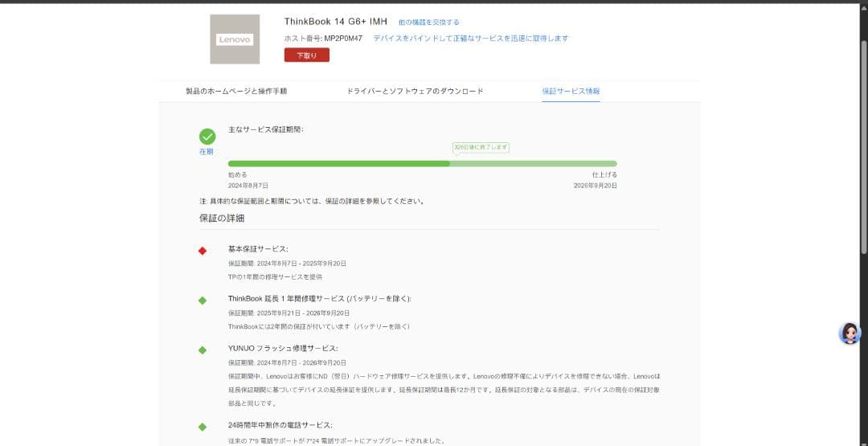The image size is (868, 446).
Task: Click the green diamond beside 24時間年中無休の電話サービス
Action: (x=202, y=428)
